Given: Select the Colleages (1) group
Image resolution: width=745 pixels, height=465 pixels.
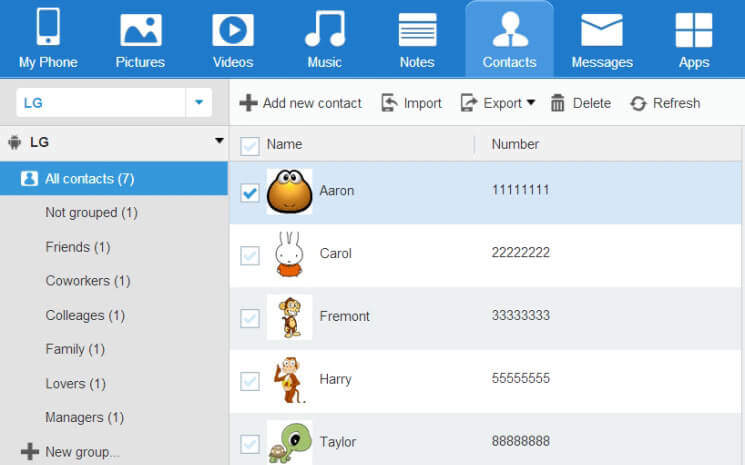Looking at the screenshot, I should coord(85,315).
